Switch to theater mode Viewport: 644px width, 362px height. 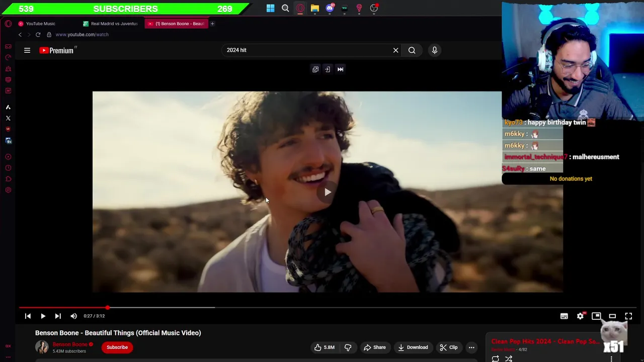[x=612, y=316]
